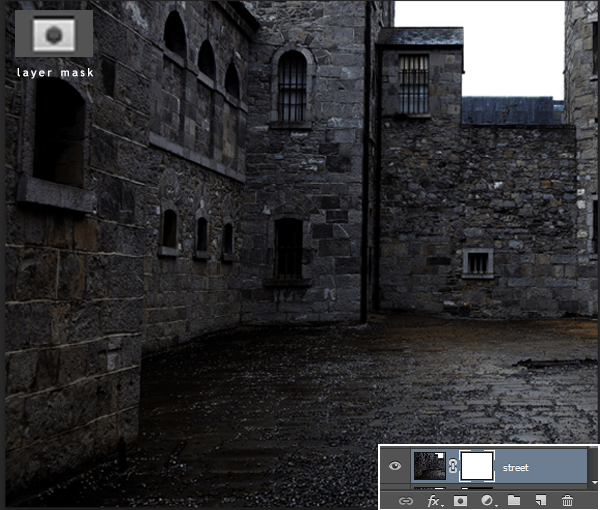600x510 pixels.
Task: Click the link layers chain icon
Action: (x=406, y=499)
